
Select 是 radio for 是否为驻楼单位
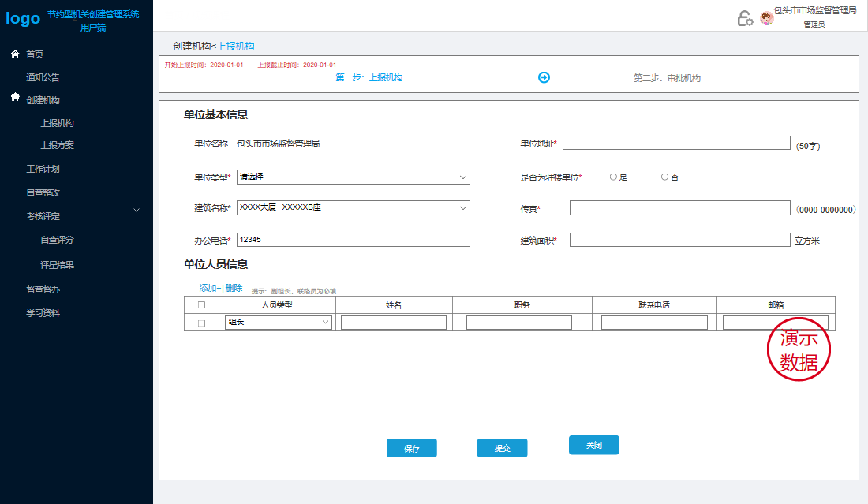click(x=613, y=177)
